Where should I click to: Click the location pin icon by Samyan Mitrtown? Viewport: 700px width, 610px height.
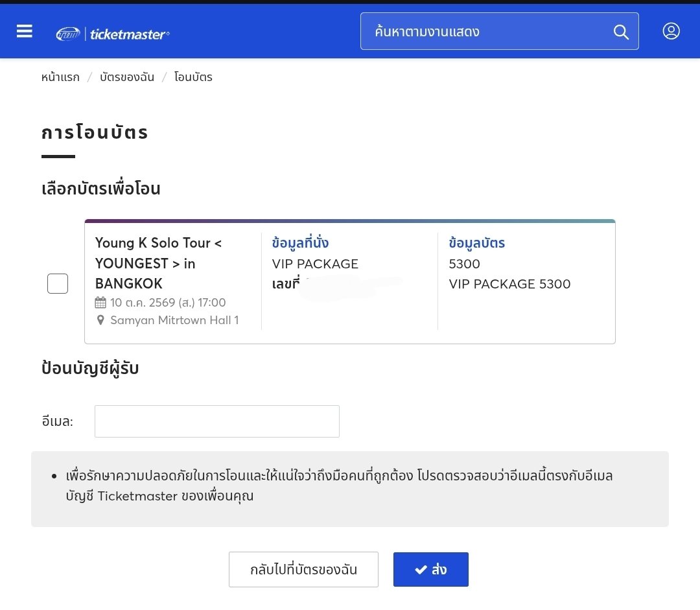[100, 320]
